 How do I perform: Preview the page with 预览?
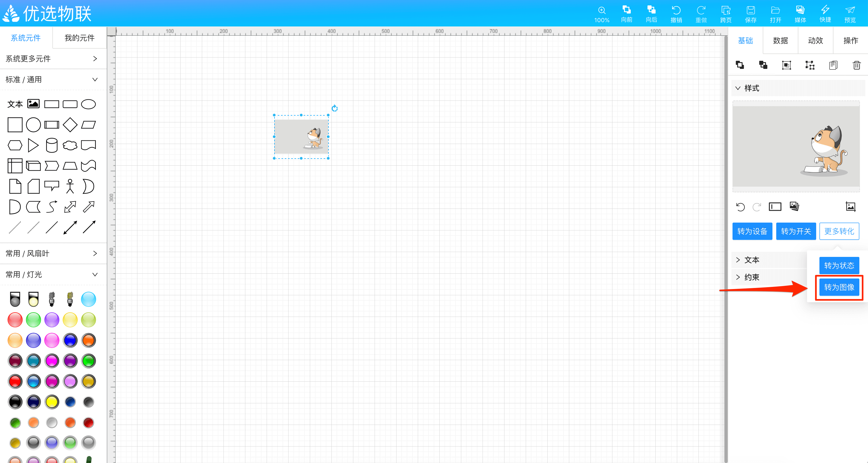[x=850, y=14]
